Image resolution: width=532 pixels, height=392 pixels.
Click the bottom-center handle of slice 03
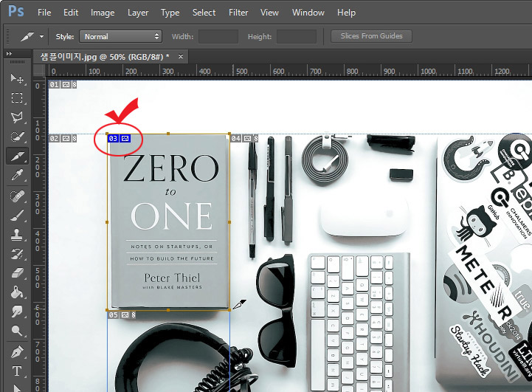[169, 310]
